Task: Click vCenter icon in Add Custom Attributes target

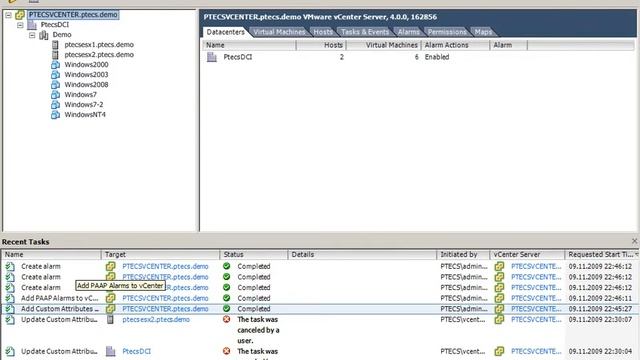Action: click(x=111, y=309)
